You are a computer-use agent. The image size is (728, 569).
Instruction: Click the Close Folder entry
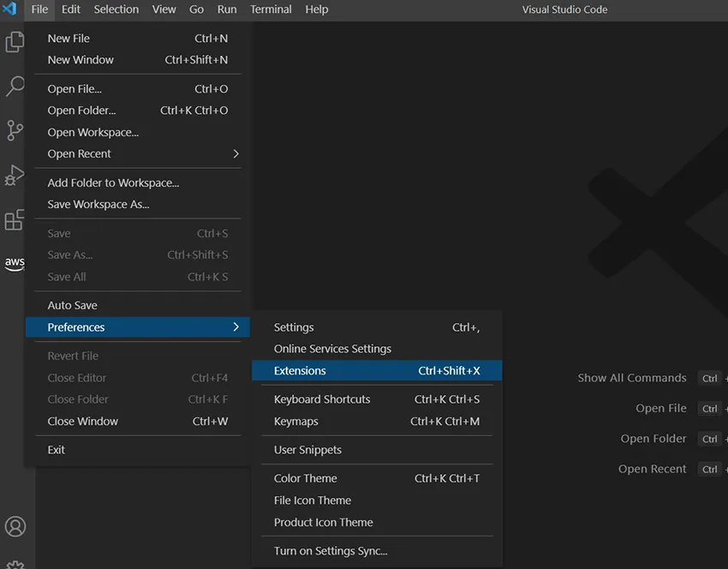138,399
